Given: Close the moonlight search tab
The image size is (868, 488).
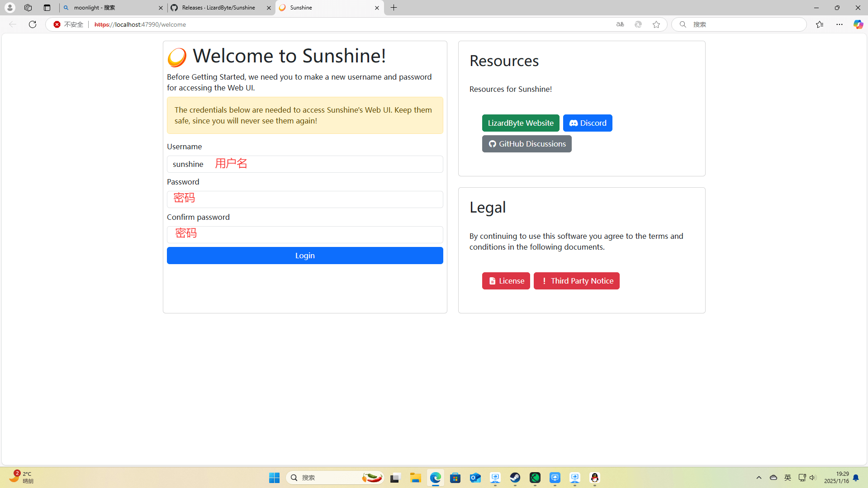Looking at the screenshot, I should 161,8.
